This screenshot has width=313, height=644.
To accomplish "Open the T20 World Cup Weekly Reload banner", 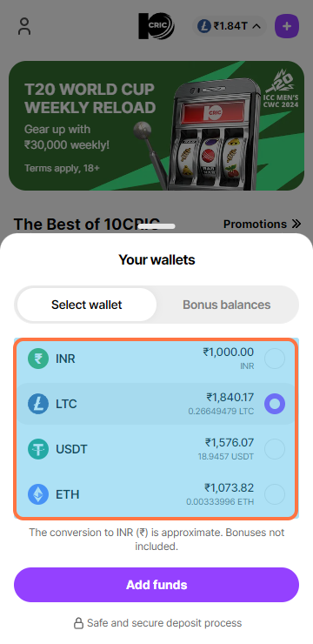I will point(156,125).
